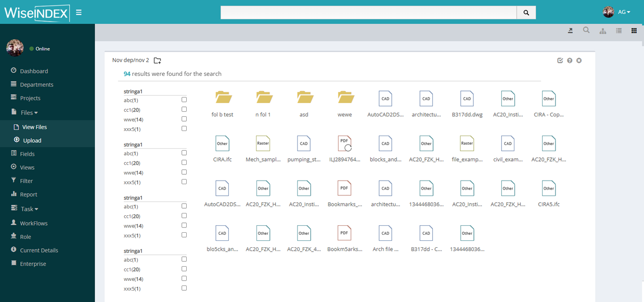The height and width of the screenshot is (302, 644).
Task: Click the select-all checkmark icon in results panel
Action: (560, 60)
